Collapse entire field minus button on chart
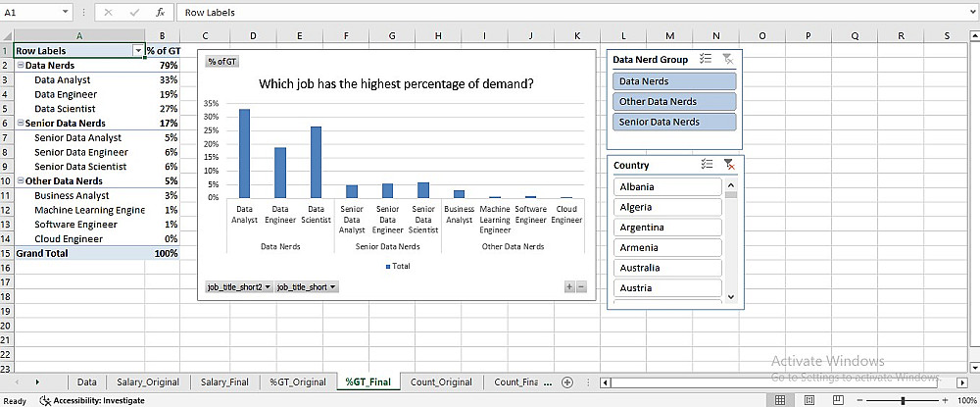The image size is (980, 407). 581,286
